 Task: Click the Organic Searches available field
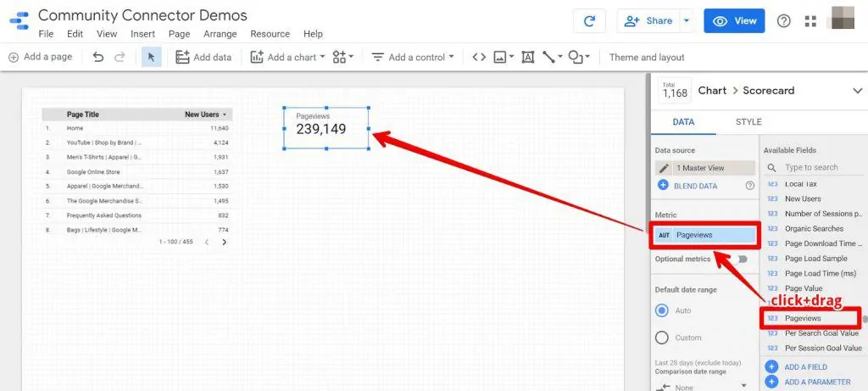pos(813,228)
